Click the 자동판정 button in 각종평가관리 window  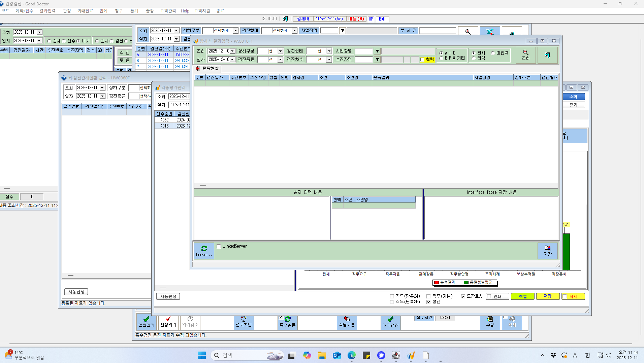pyautogui.click(x=168, y=296)
